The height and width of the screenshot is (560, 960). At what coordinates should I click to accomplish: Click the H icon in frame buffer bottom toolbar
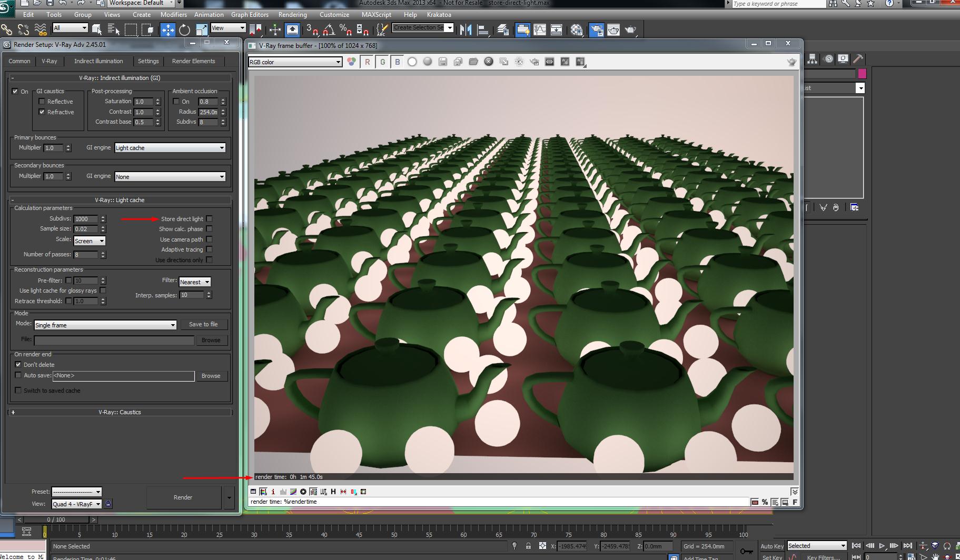click(x=333, y=492)
